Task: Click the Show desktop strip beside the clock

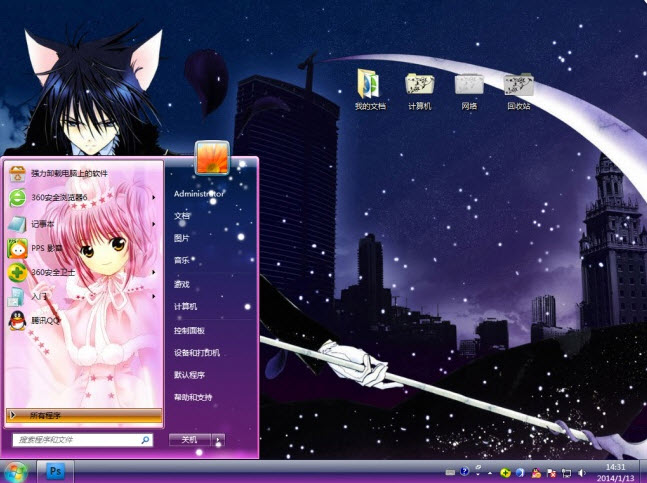Action: coord(642,472)
